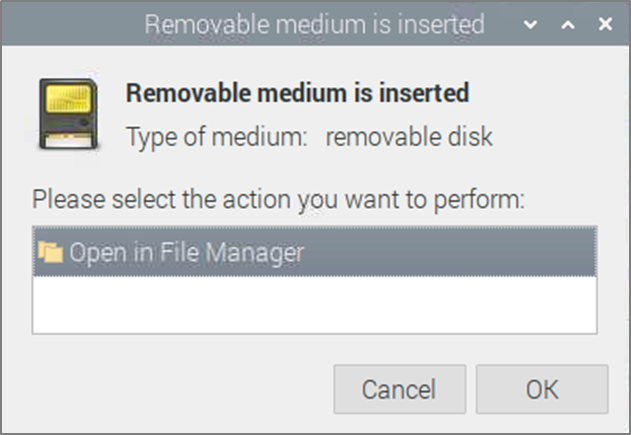Click the folder icon beside Open in File Manager

pyautogui.click(x=51, y=252)
